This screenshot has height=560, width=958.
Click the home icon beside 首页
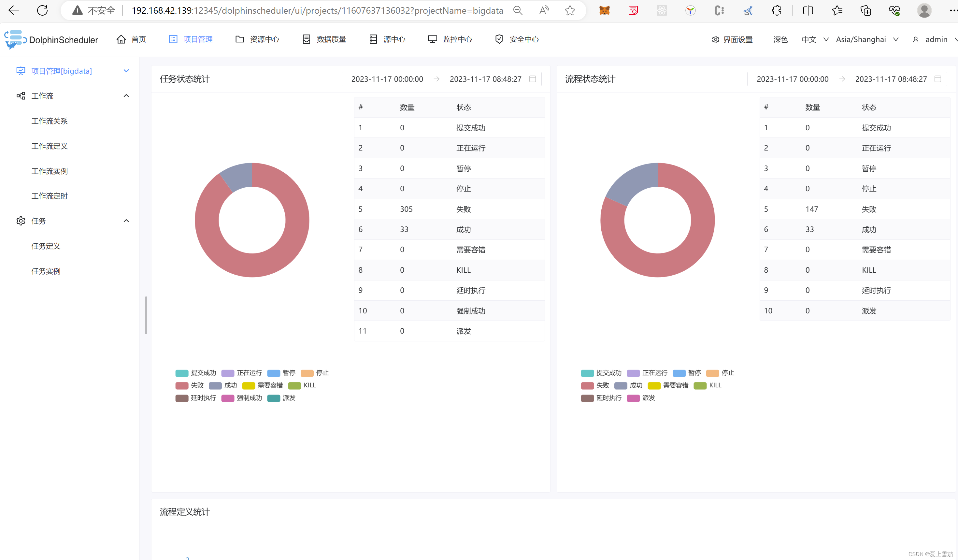click(x=121, y=39)
